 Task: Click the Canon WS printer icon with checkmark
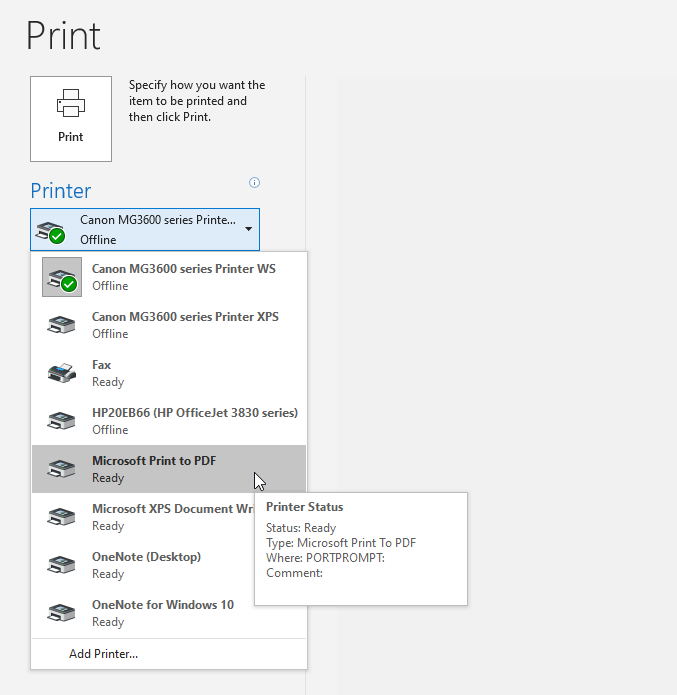tap(62, 277)
